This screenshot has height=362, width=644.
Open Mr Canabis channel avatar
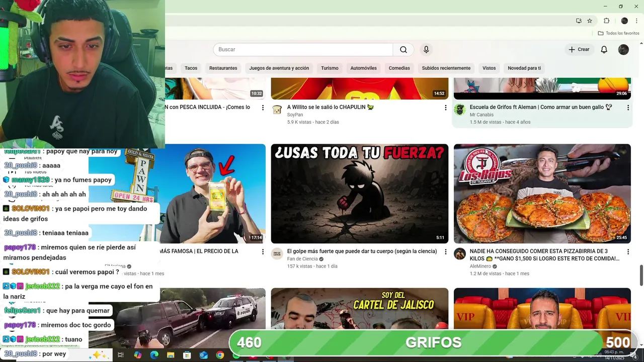(x=460, y=110)
